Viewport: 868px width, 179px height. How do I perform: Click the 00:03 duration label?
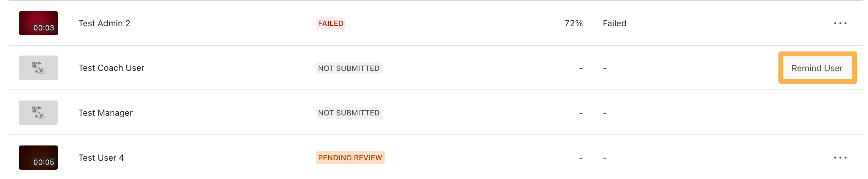(x=44, y=28)
